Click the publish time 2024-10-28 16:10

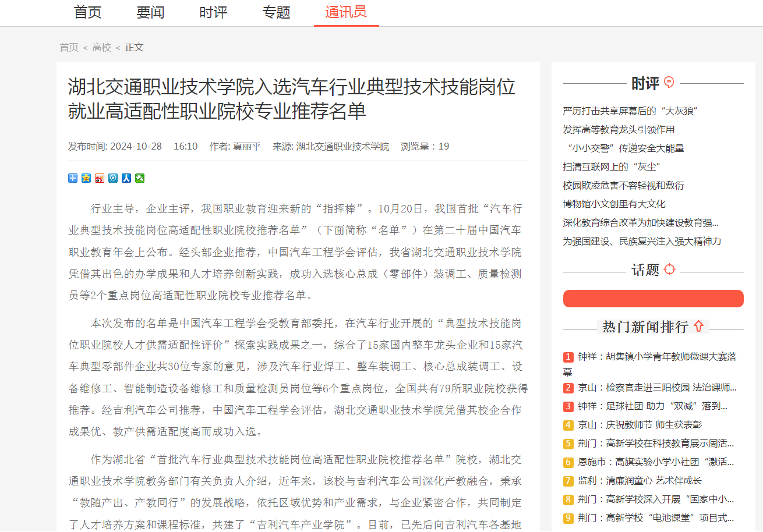coord(133,146)
